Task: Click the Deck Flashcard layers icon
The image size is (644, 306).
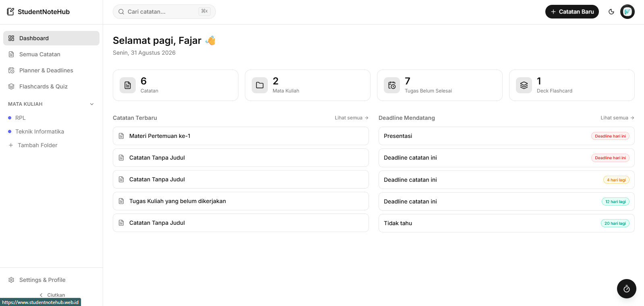Action: [524, 85]
